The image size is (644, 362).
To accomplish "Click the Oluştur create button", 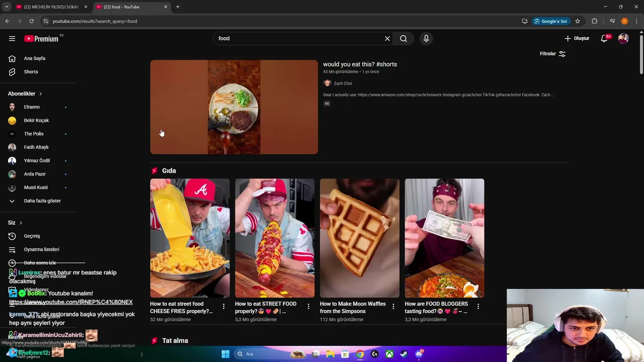I will coord(577,39).
